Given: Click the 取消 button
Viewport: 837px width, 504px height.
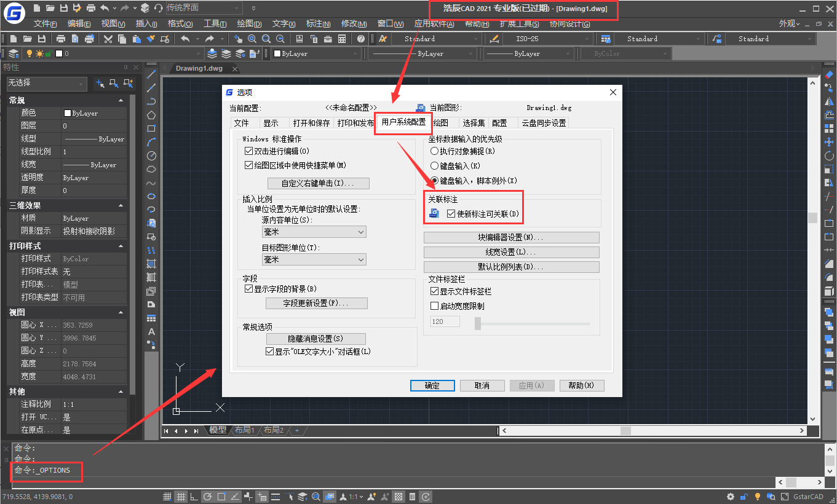Looking at the screenshot, I should 482,385.
